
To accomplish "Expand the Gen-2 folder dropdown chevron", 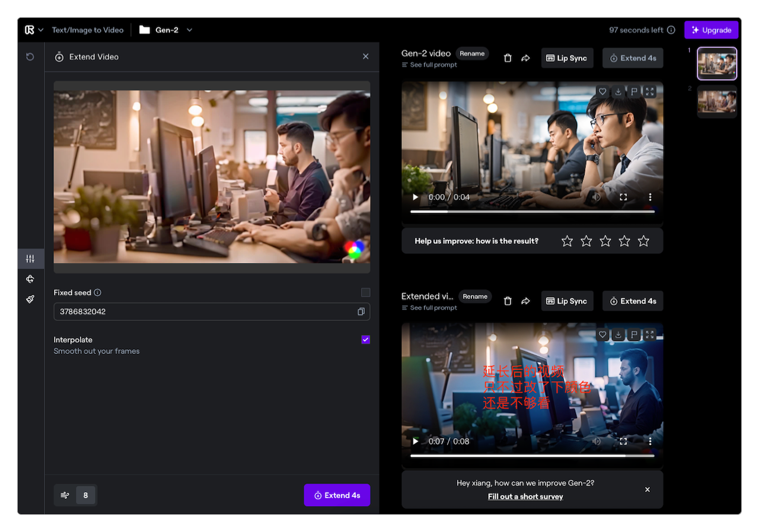I will pos(189,30).
